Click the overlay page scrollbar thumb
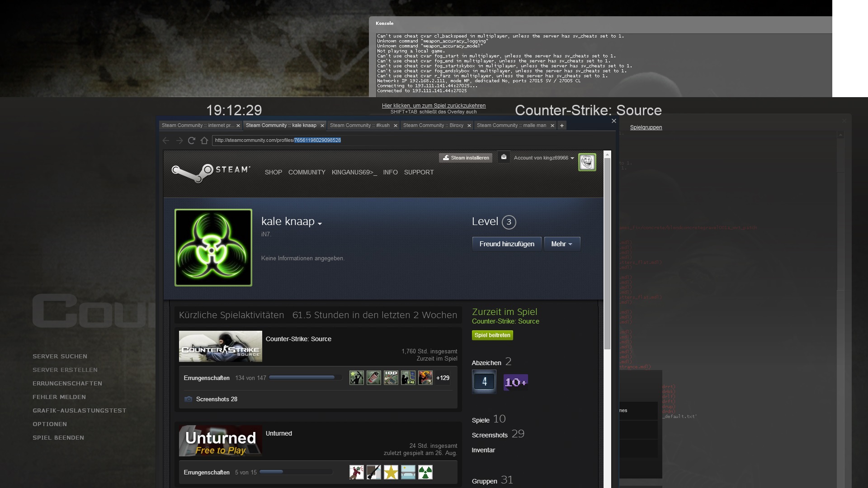 607,253
